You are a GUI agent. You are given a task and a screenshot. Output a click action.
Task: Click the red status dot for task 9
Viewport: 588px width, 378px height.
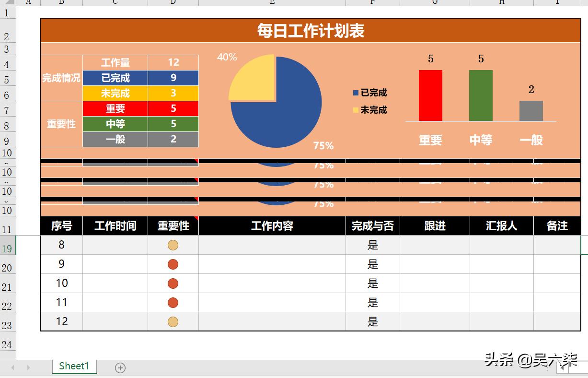[173, 264]
